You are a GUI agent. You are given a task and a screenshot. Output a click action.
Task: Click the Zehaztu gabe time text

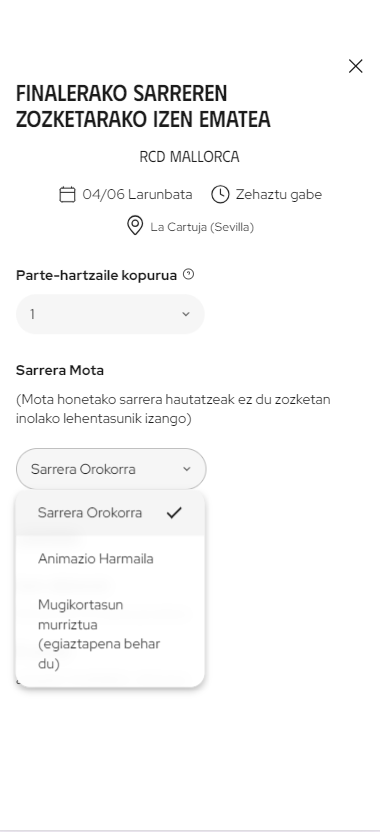pyautogui.click(x=279, y=195)
